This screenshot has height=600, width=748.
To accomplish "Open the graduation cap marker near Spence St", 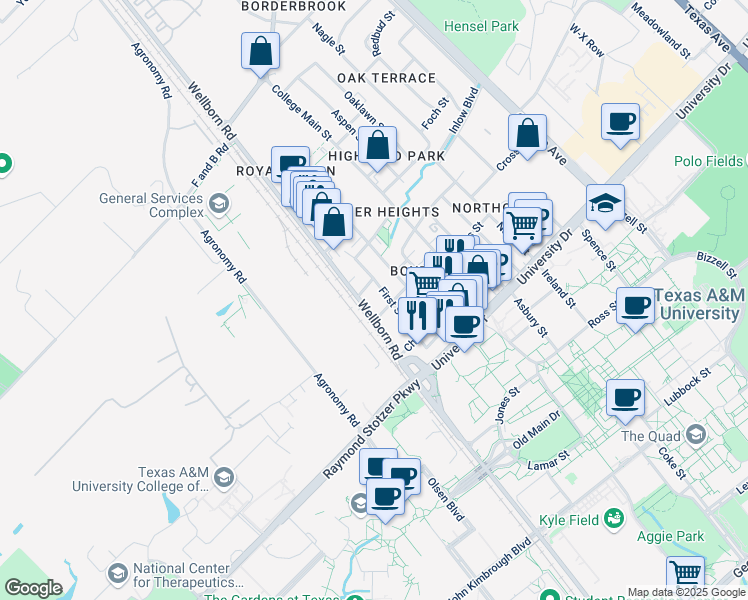I will click(x=605, y=206).
